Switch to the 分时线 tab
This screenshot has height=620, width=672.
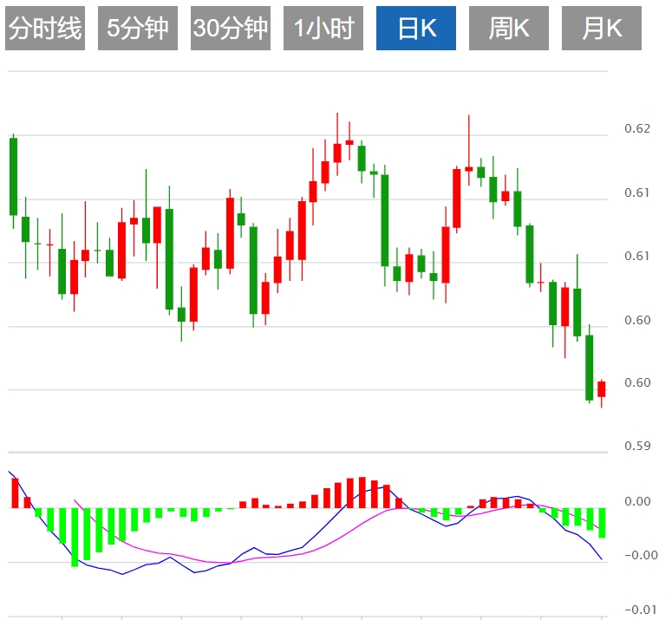pyautogui.click(x=45, y=29)
